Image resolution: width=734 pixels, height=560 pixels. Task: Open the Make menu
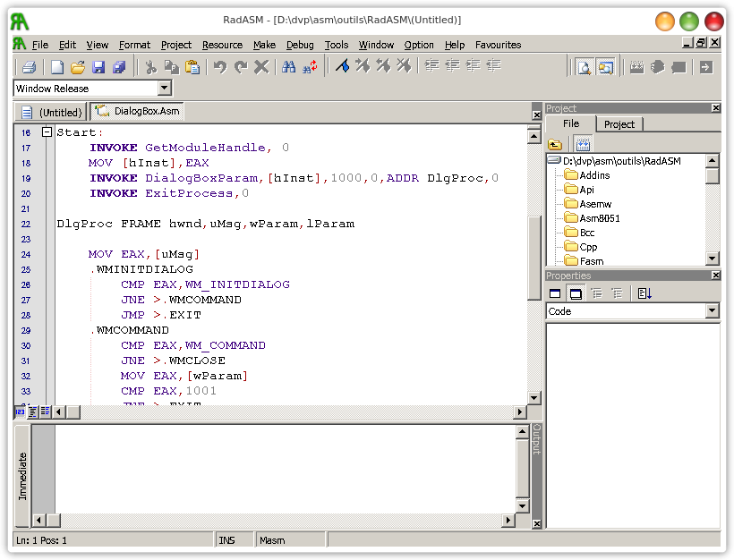264,45
